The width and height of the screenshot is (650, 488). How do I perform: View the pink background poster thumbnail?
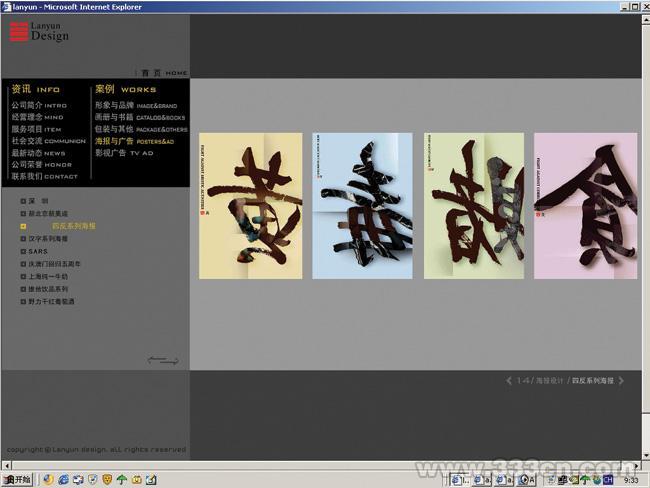click(585, 206)
